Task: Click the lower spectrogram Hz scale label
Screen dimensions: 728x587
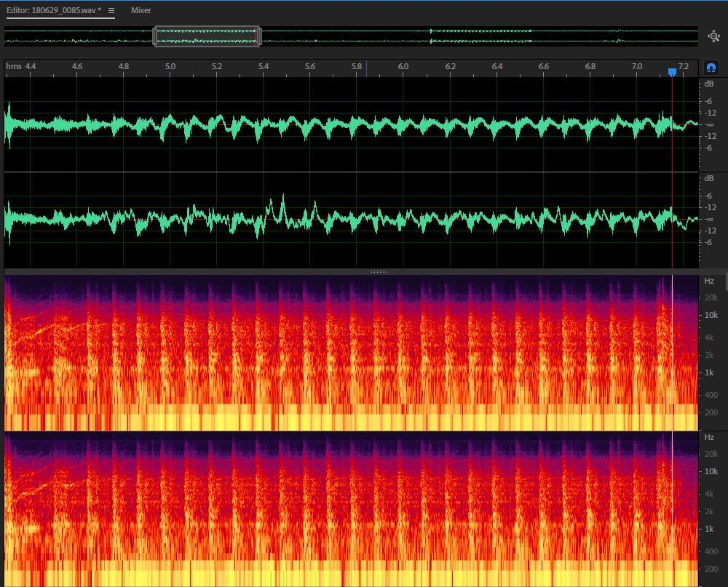Action: point(709,437)
